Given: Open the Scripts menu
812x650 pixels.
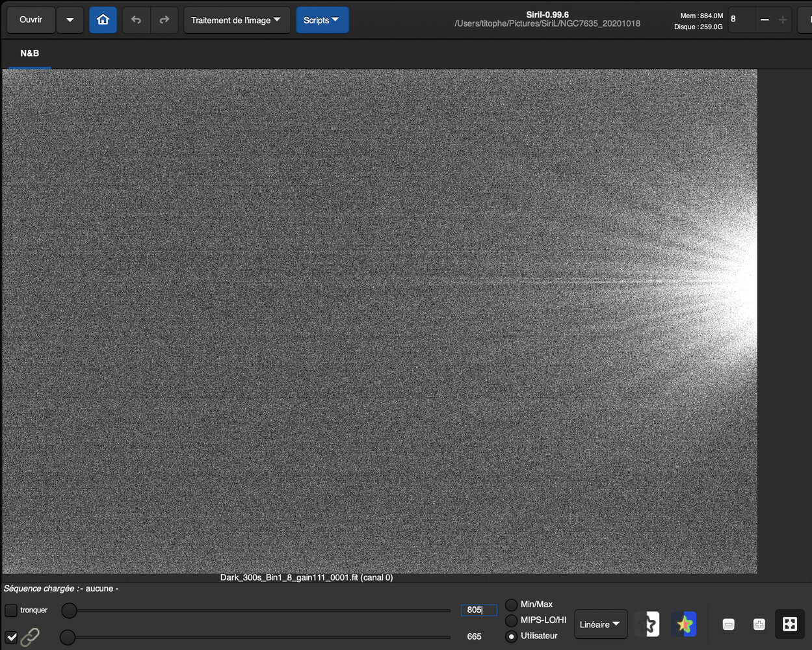Looking at the screenshot, I should point(322,20).
